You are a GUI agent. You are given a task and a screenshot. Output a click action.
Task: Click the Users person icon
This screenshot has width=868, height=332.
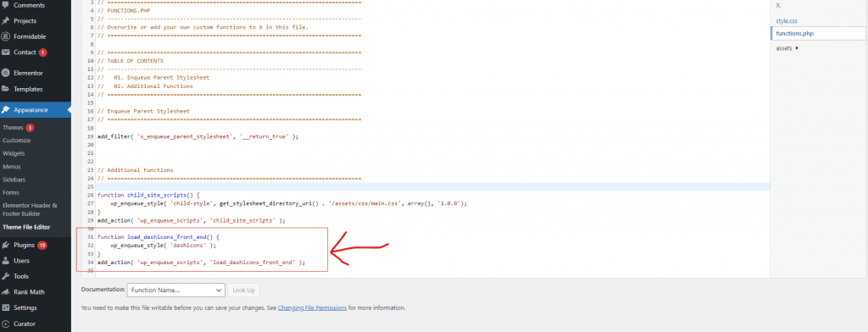click(x=6, y=261)
